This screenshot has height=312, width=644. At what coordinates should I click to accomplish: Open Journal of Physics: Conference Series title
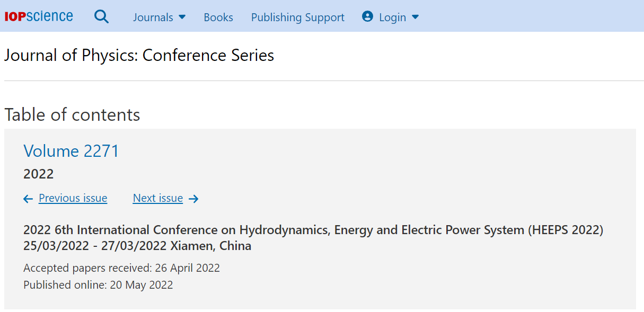pyautogui.click(x=139, y=56)
